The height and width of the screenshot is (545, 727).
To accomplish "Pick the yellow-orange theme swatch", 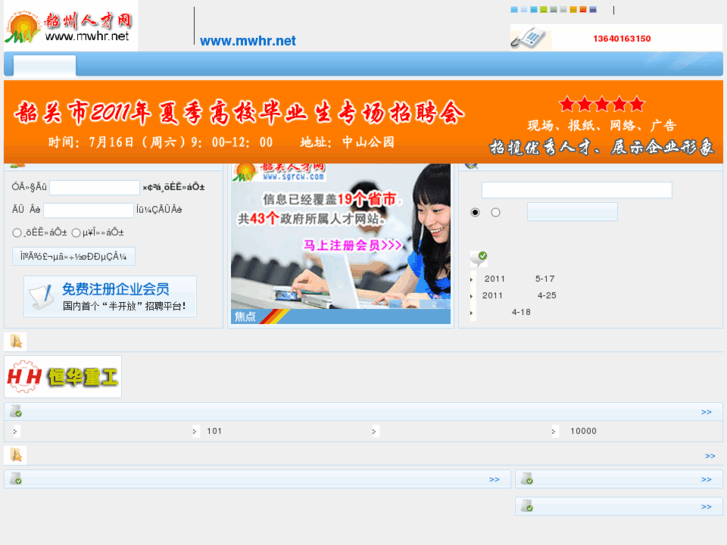I will 573,10.
